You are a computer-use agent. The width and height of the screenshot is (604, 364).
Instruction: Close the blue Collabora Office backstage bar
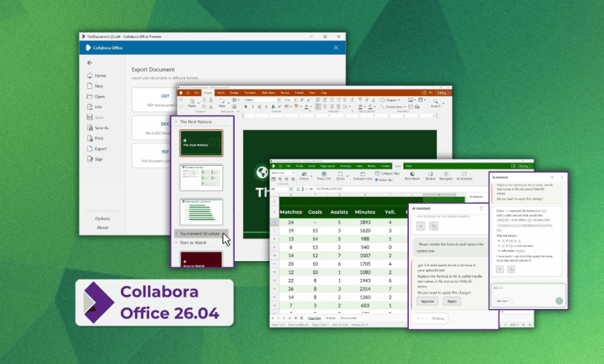pyautogui.click(x=336, y=48)
